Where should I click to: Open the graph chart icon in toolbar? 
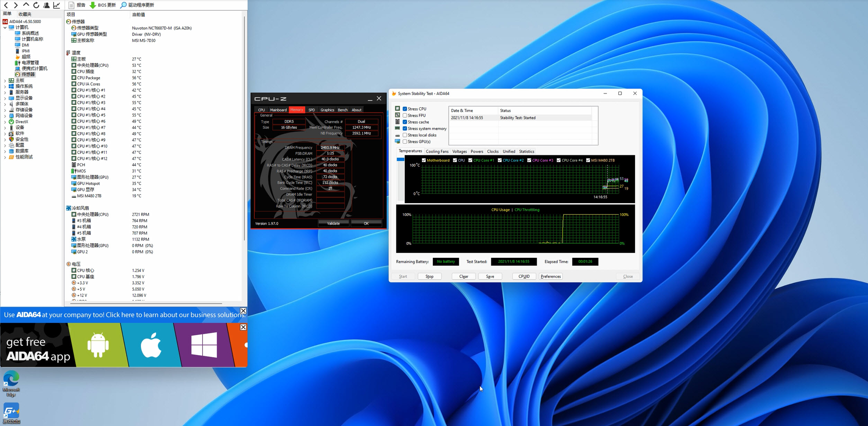point(56,5)
